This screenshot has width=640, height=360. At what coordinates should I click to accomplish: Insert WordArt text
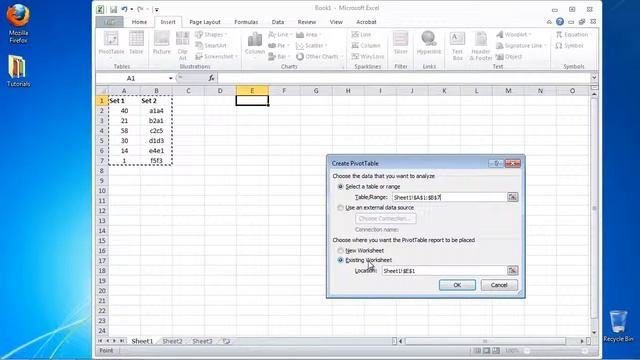coord(513,35)
